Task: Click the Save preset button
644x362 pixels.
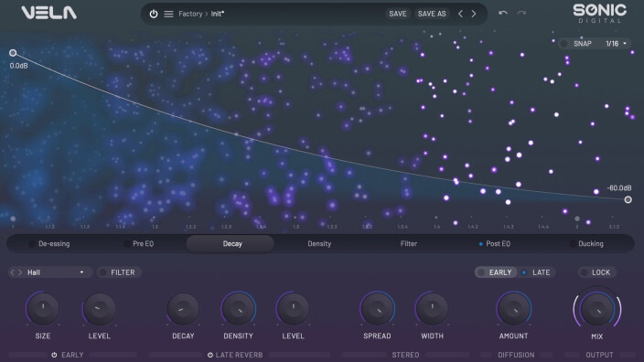Action: point(398,14)
